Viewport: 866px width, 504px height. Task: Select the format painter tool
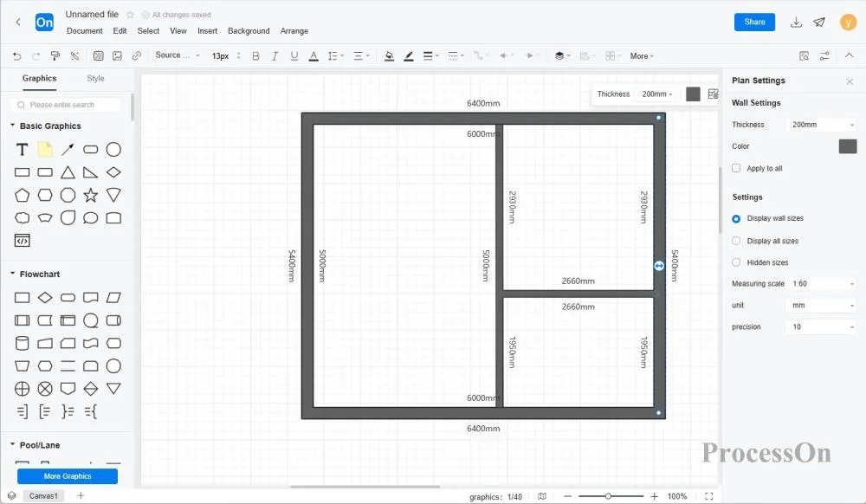(x=55, y=55)
